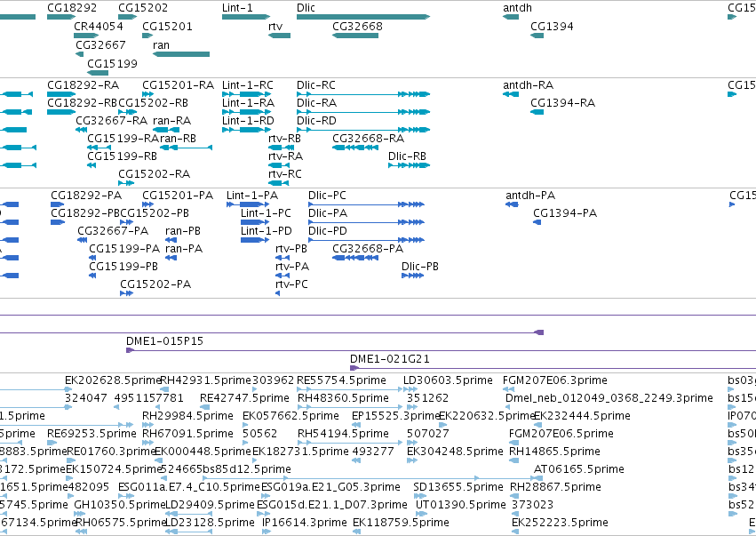Select the ran-RB transcript label
Viewport: 756px width, 536px height.
(178, 139)
